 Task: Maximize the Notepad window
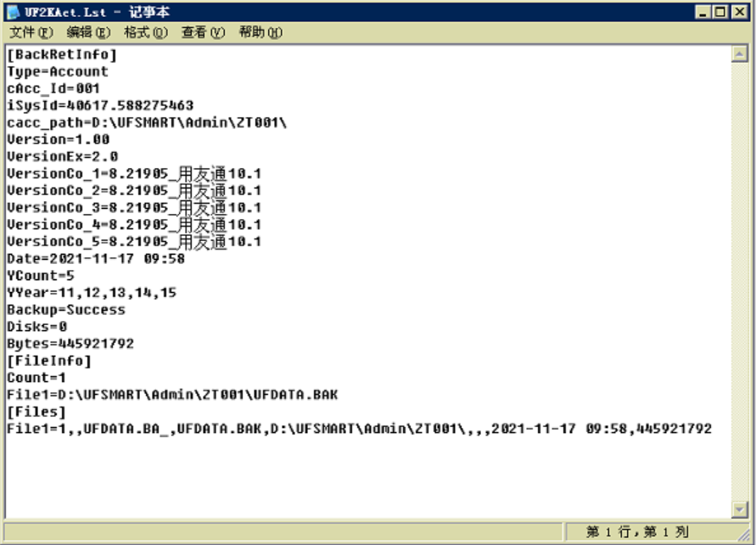(x=720, y=12)
